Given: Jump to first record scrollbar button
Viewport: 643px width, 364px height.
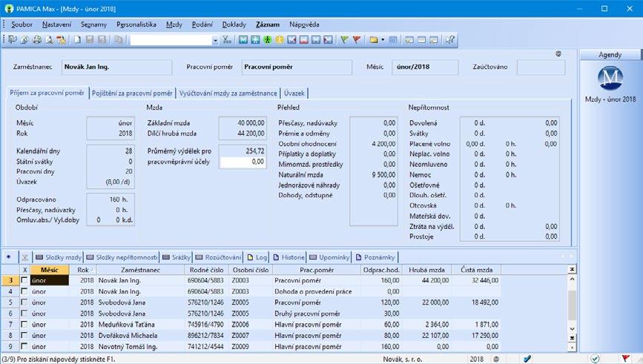Looking at the screenshot, I should click(x=572, y=269).
